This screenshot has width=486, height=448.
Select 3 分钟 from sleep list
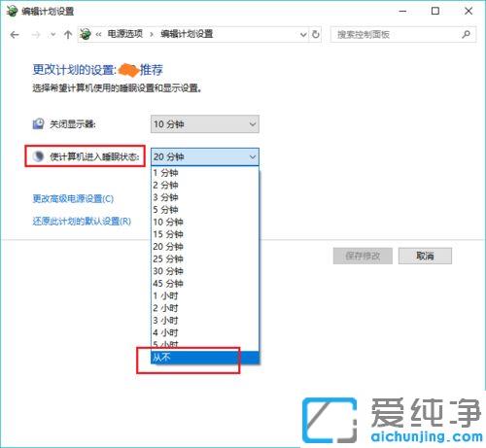(x=205, y=197)
